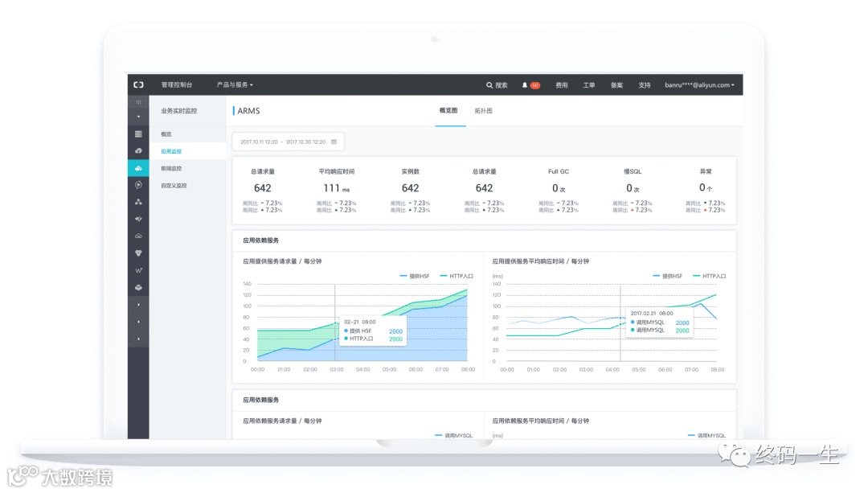868x493 pixels.
Task: Open the handshake-arrow icon in sidebar
Action: [138, 219]
